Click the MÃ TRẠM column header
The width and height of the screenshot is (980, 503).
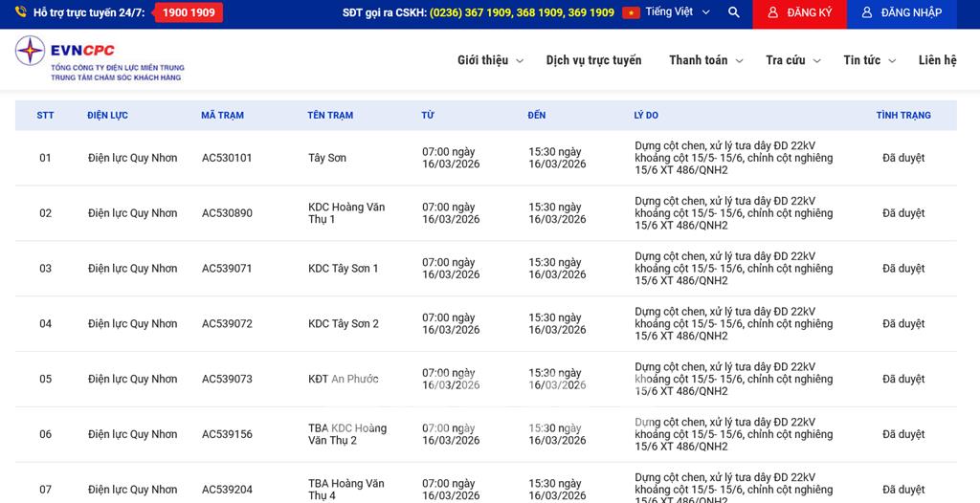click(222, 116)
